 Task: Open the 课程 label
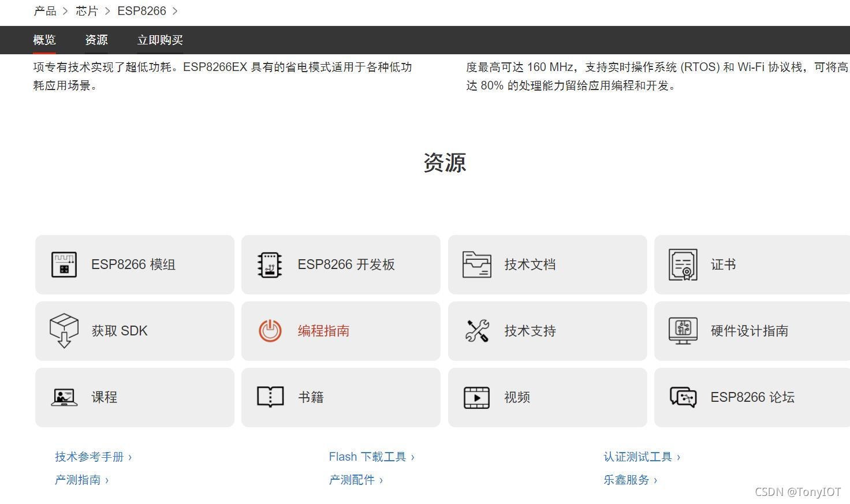coord(105,397)
